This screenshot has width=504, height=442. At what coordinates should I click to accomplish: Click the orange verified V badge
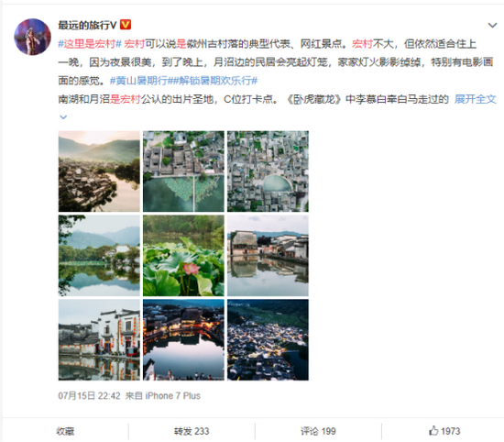(x=126, y=25)
